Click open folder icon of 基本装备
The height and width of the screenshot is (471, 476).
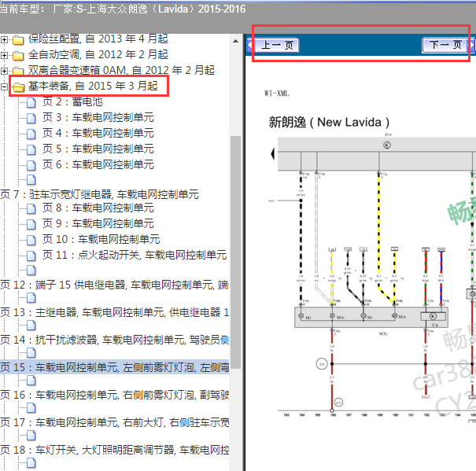tap(18, 87)
